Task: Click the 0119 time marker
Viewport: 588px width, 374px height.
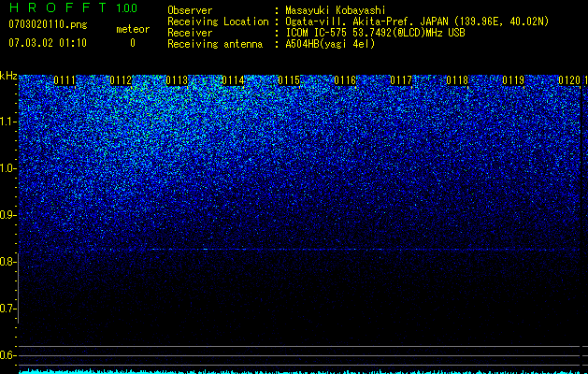Action: click(x=513, y=80)
